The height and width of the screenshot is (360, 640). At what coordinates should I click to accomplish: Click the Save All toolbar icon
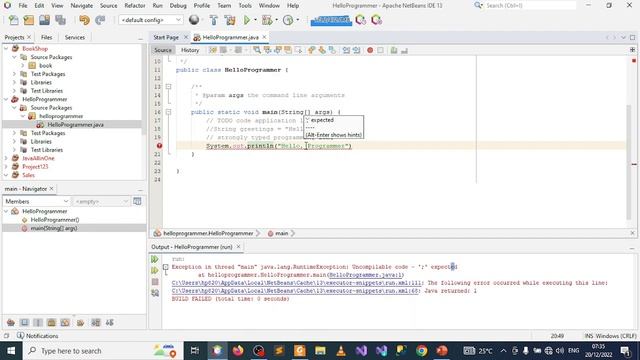coord(60,20)
